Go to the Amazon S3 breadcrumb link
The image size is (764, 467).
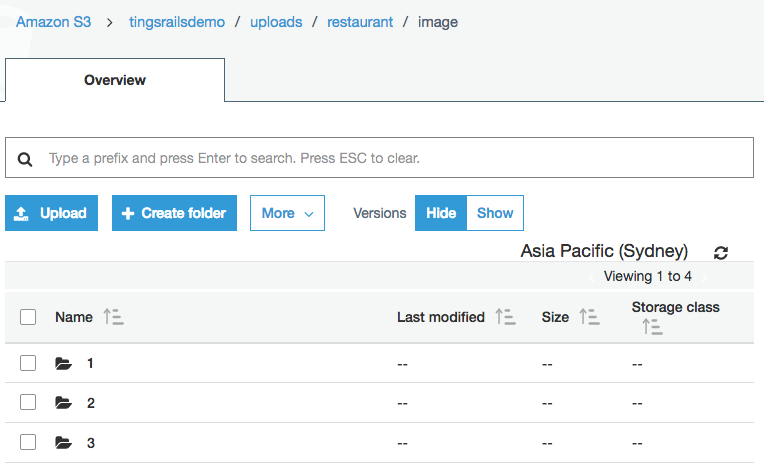click(53, 21)
